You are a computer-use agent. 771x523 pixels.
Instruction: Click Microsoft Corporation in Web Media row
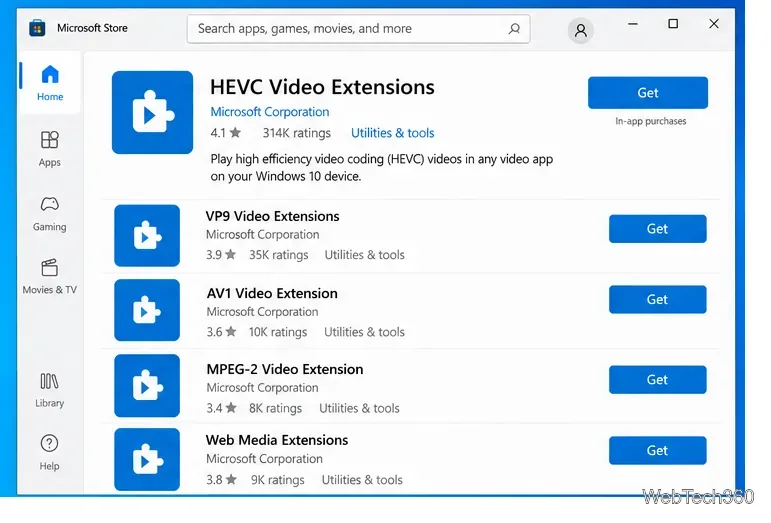pyautogui.click(x=265, y=459)
